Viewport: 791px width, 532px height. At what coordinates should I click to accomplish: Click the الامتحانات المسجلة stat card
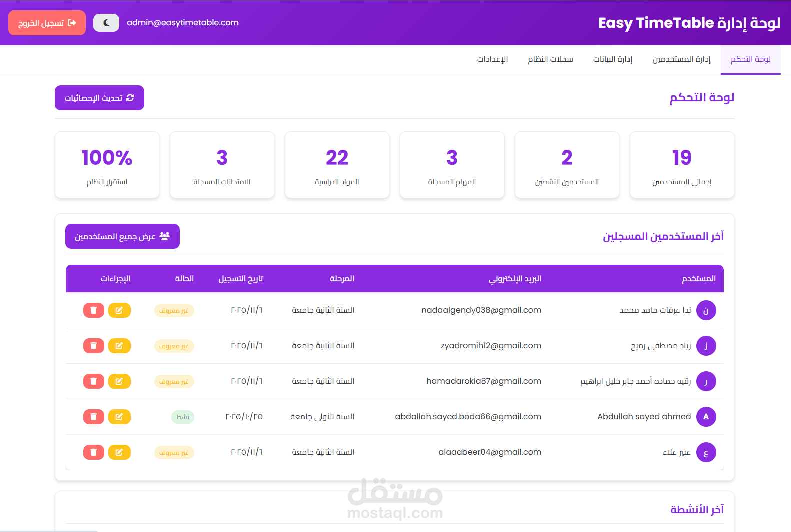(222, 165)
